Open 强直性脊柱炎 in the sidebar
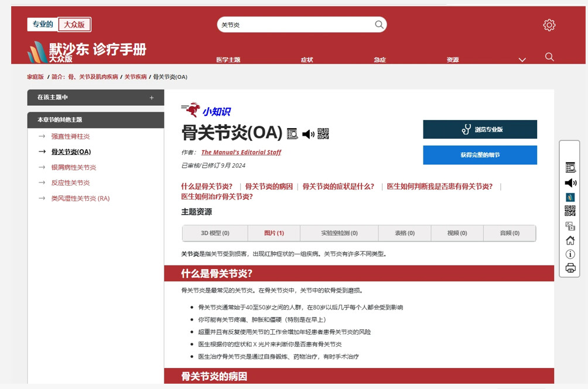This screenshot has width=588, height=389. pyautogui.click(x=70, y=136)
